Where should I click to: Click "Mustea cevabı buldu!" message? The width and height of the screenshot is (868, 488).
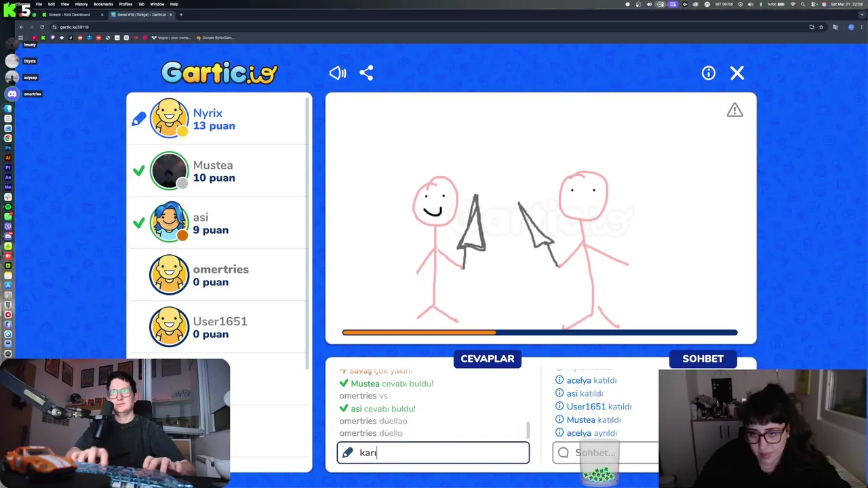click(392, 384)
